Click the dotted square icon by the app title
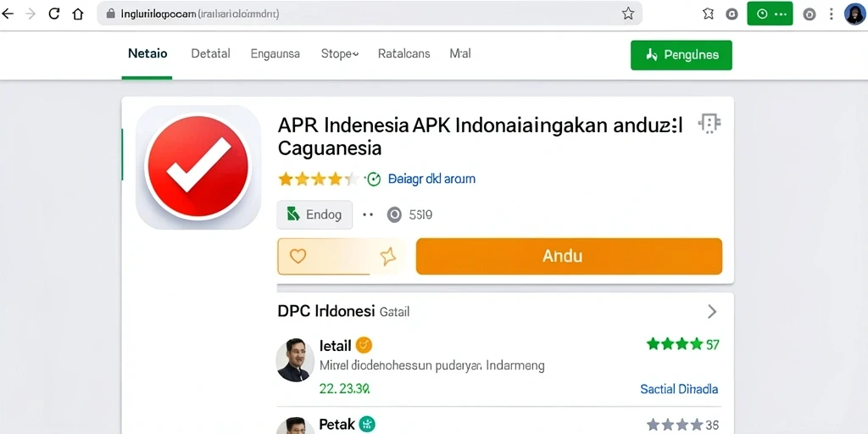Screen dimensions: 868x434 pos(709,124)
